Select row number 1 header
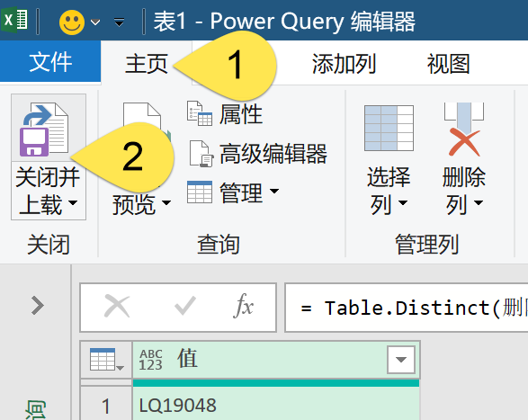This screenshot has width=528, height=420. tap(106, 405)
